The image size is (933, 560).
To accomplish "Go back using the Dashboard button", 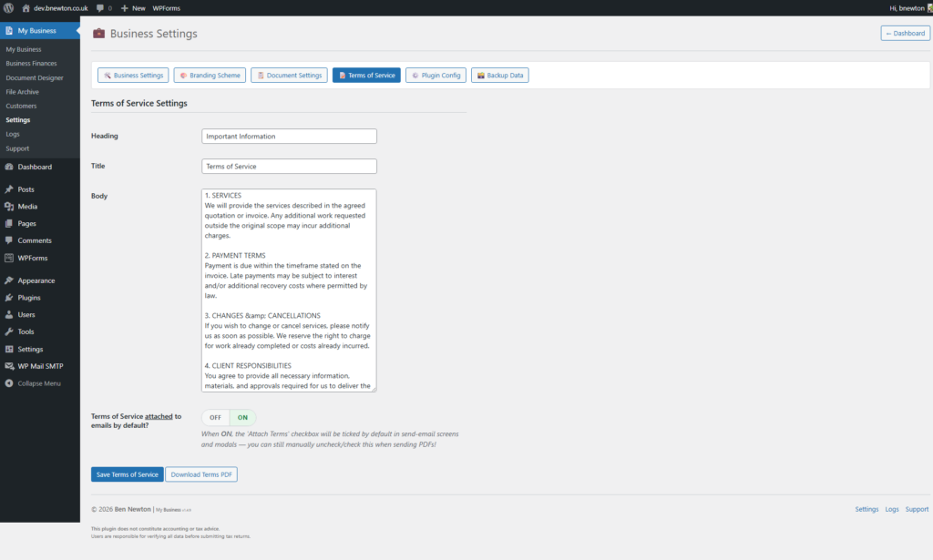I will point(905,33).
